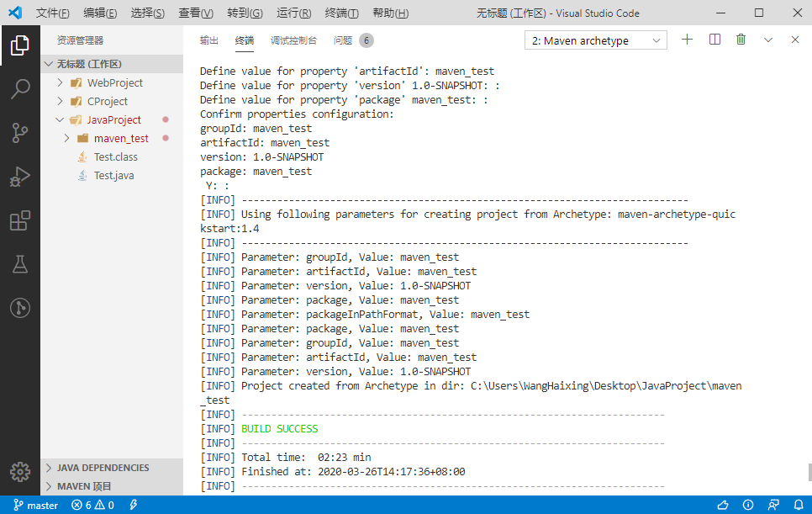
Task: Click the master branch indicator
Action: click(35, 506)
